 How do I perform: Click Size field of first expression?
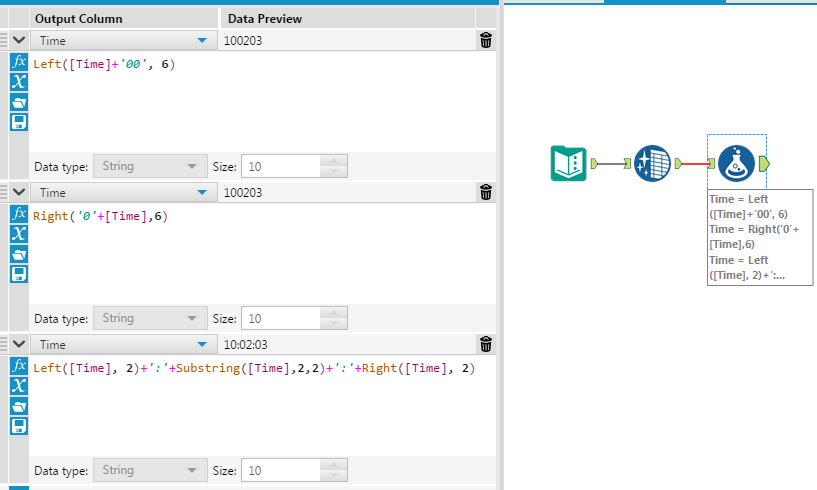[x=281, y=166]
